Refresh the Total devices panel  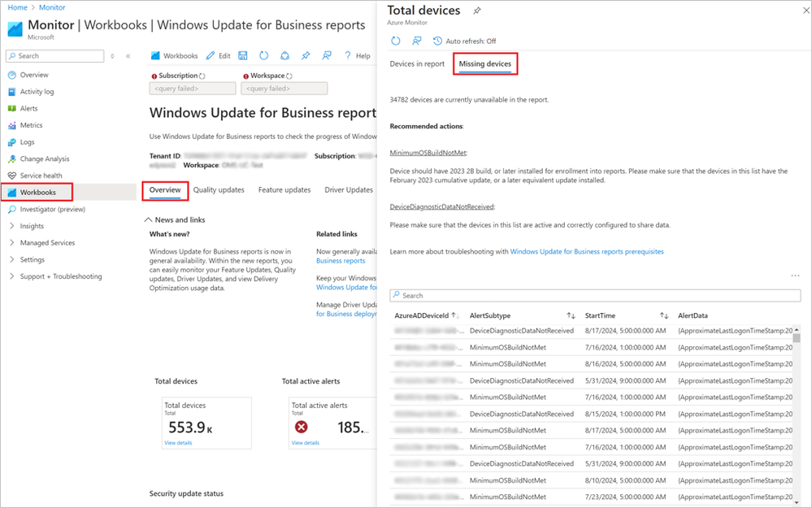pyautogui.click(x=396, y=41)
